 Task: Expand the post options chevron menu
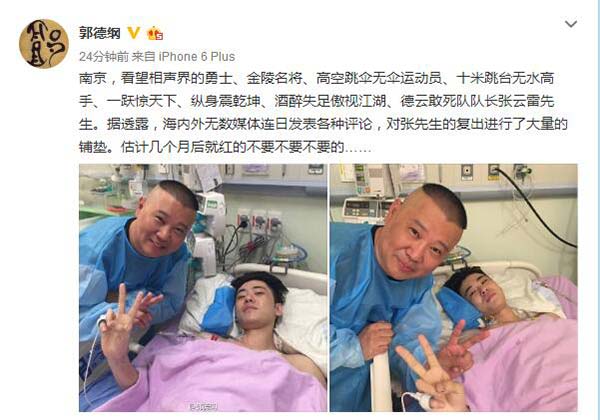coord(571,24)
